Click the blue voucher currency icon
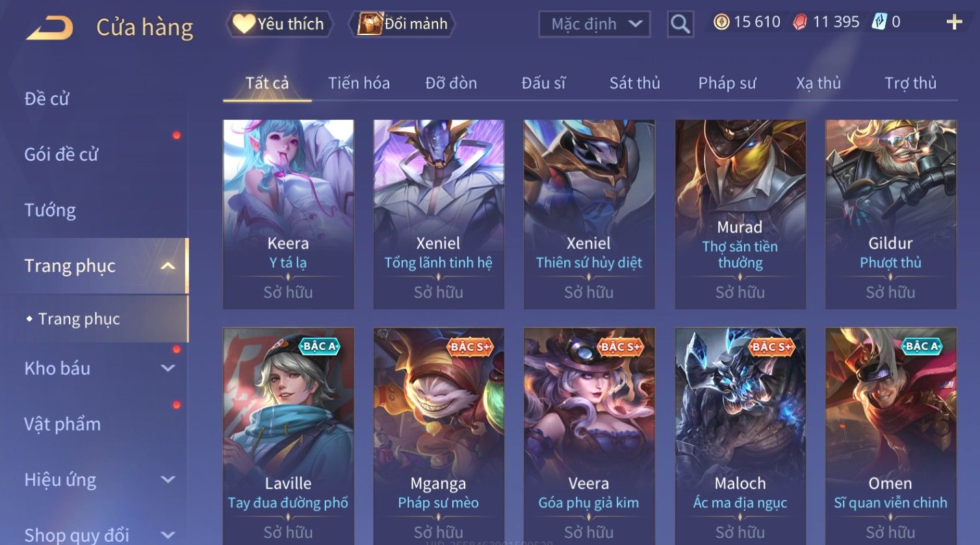Screen dimensions: 980x545 pyautogui.click(x=879, y=23)
